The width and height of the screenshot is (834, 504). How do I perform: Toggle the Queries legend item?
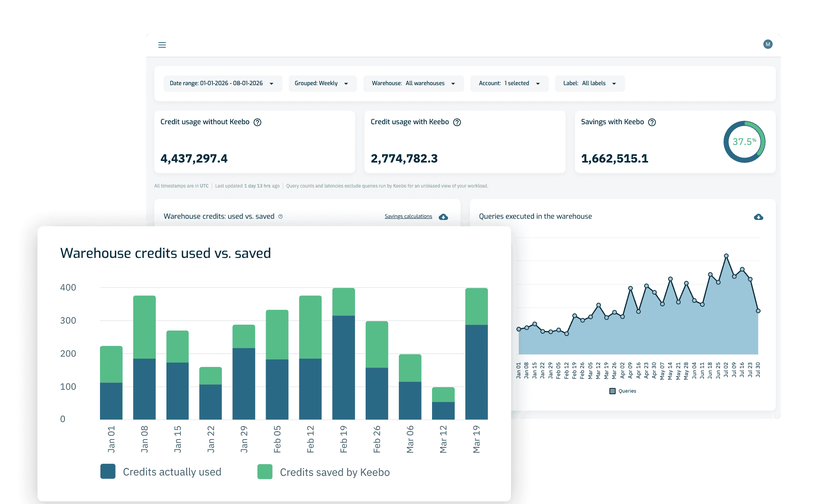tap(623, 391)
